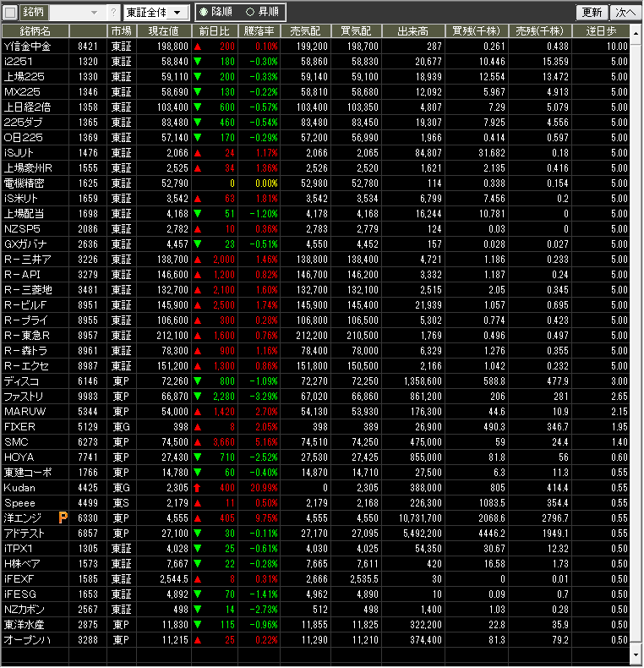Select the 降順 radio button
Image resolution: width=644 pixels, height=668 pixels.
(x=205, y=13)
